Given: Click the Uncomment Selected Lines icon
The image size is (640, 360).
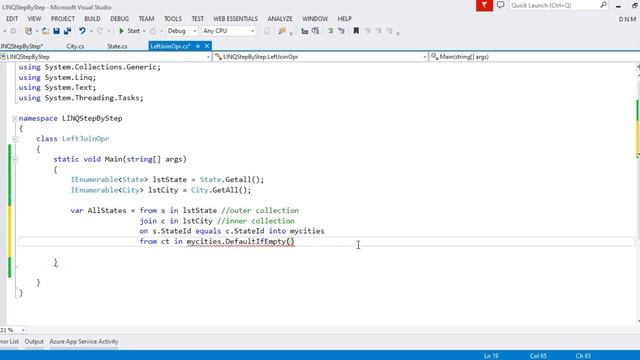Looking at the screenshot, I should (341, 31).
